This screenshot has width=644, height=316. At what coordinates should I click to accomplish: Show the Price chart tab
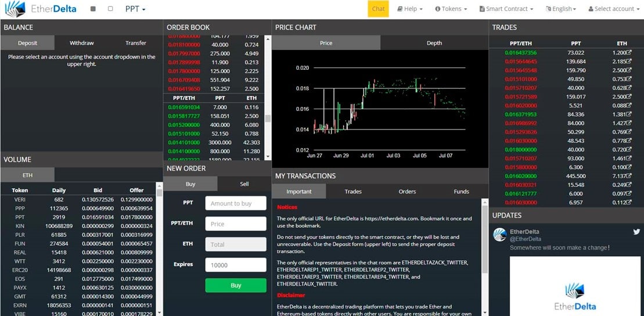tap(326, 43)
